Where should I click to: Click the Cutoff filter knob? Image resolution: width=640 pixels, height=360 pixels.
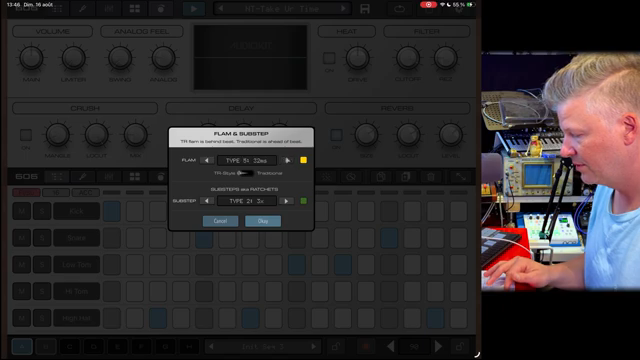pos(408,58)
